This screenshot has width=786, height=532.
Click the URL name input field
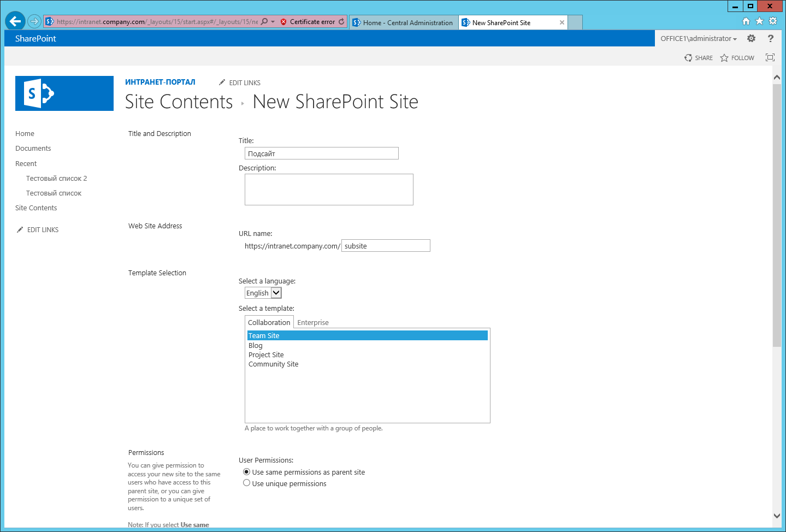click(x=386, y=246)
